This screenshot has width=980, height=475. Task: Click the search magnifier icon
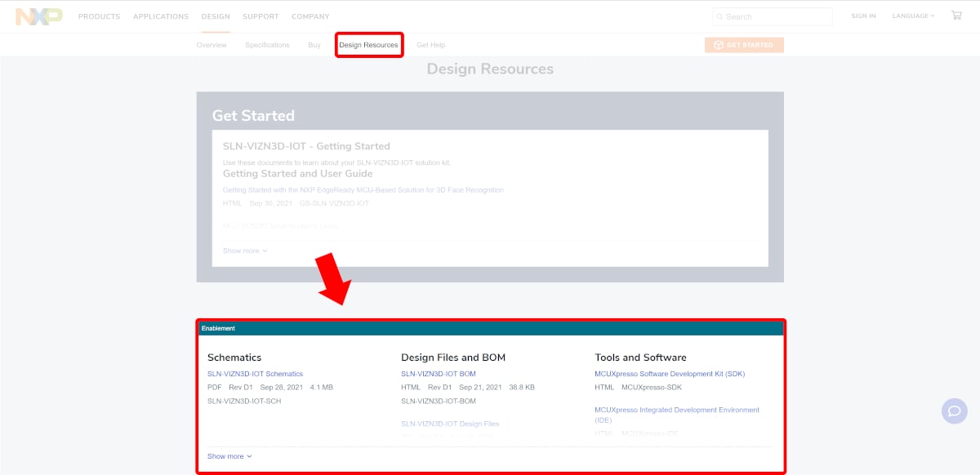719,16
